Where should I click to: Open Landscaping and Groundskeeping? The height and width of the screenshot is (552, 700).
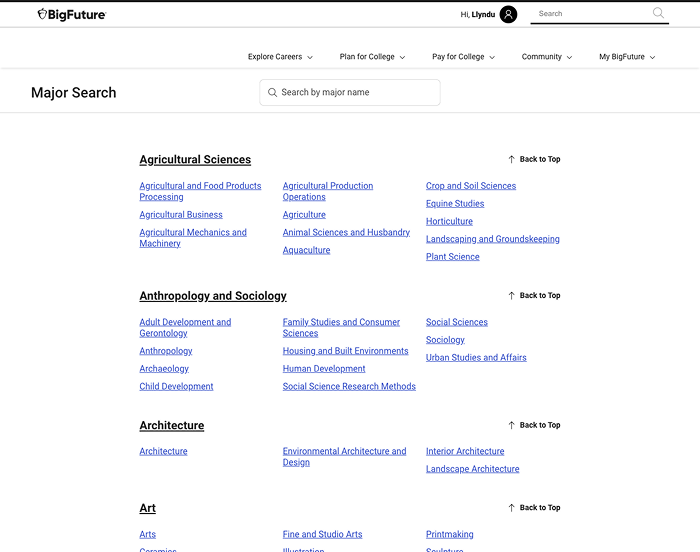click(492, 239)
